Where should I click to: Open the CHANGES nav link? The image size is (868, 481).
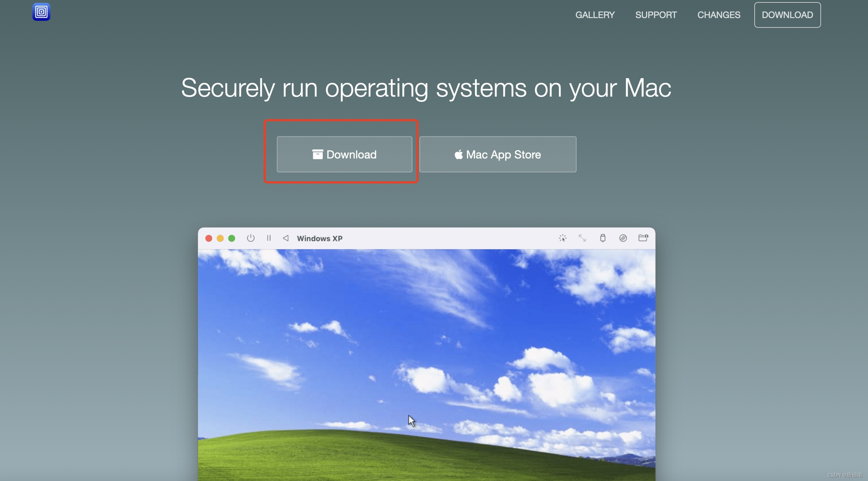point(718,15)
